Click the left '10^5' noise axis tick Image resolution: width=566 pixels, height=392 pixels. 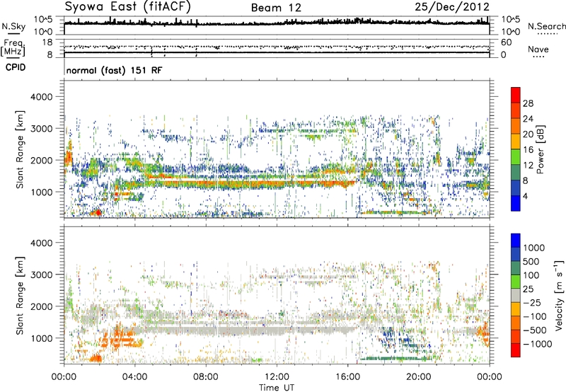43,20
